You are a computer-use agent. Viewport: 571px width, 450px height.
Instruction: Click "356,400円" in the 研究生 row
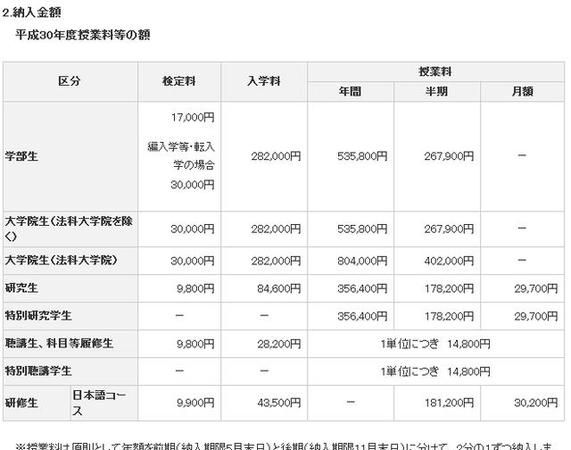[x=362, y=289]
